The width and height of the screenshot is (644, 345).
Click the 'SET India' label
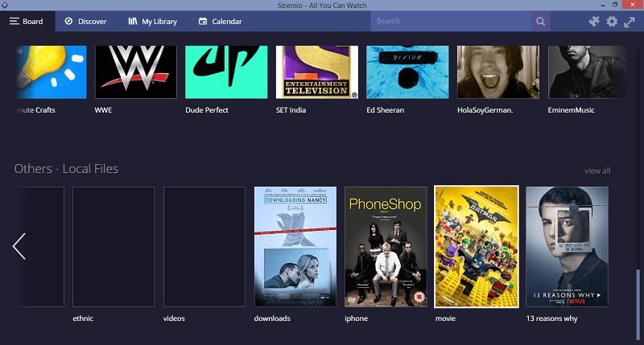[291, 110]
